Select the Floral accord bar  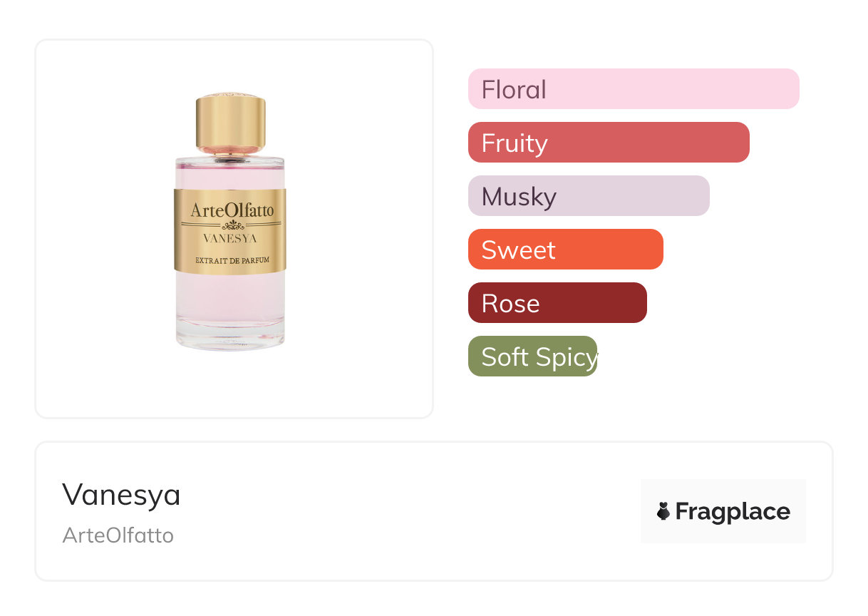(634, 89)
